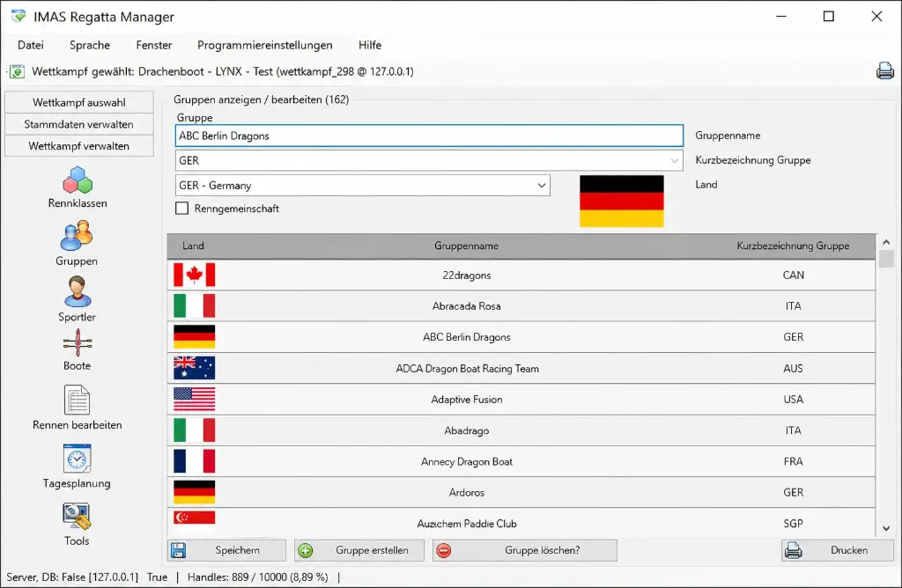
Task: Click the Italy flag in Abracada Rosa row
Action: [x=195, y=305]
